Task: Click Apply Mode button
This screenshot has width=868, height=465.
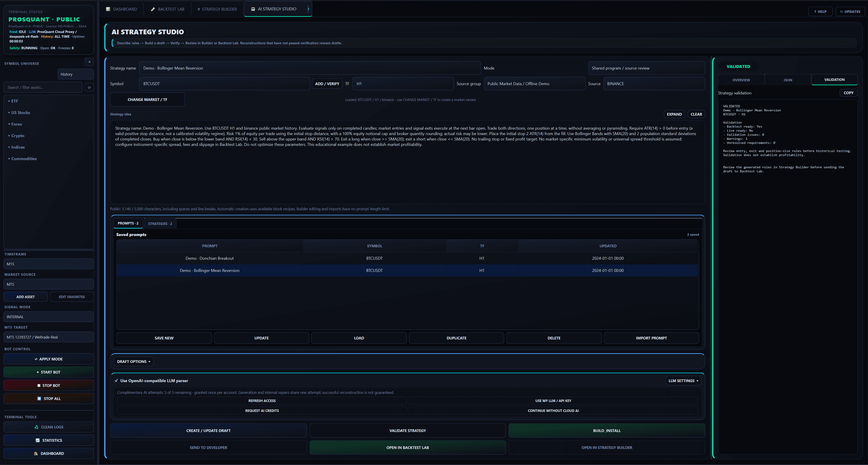Action: pyautogui.click(x=49, y=359)
